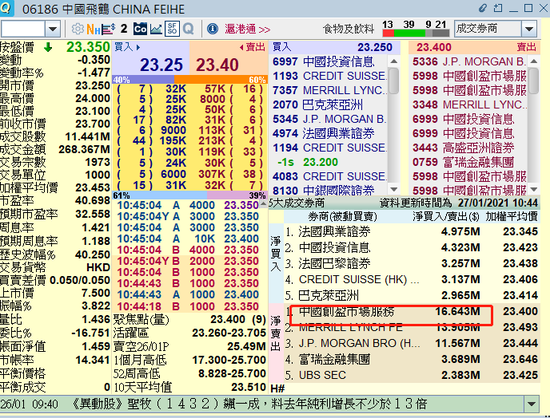The image size is (550, 418).
Task: Open the line chart icon in toolbar
Action: (x=156, y=29)
